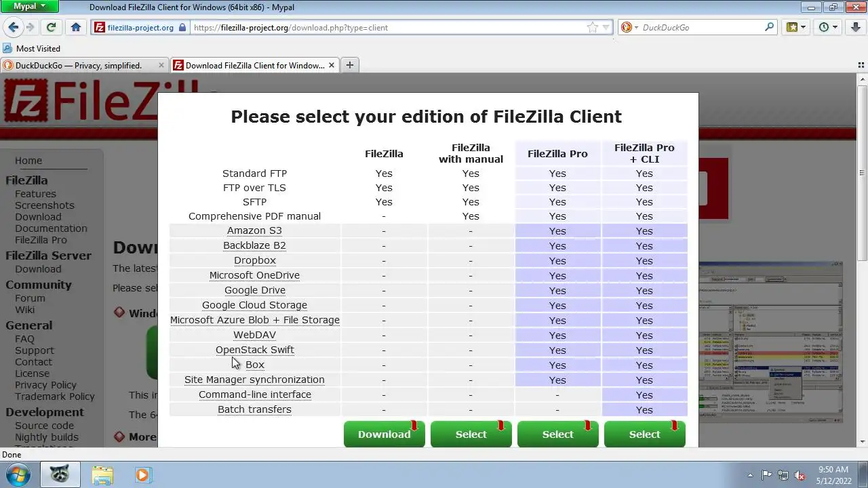
Task: Click the muted volume tray icon
Action: (x=800, y=475)
